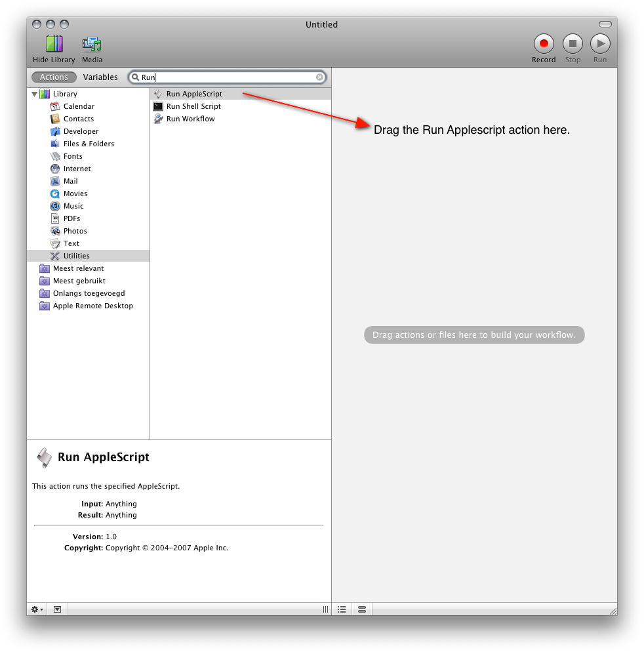
Task: Click the Run Shell Script terminal icon
Action: (x=158, y=106)
